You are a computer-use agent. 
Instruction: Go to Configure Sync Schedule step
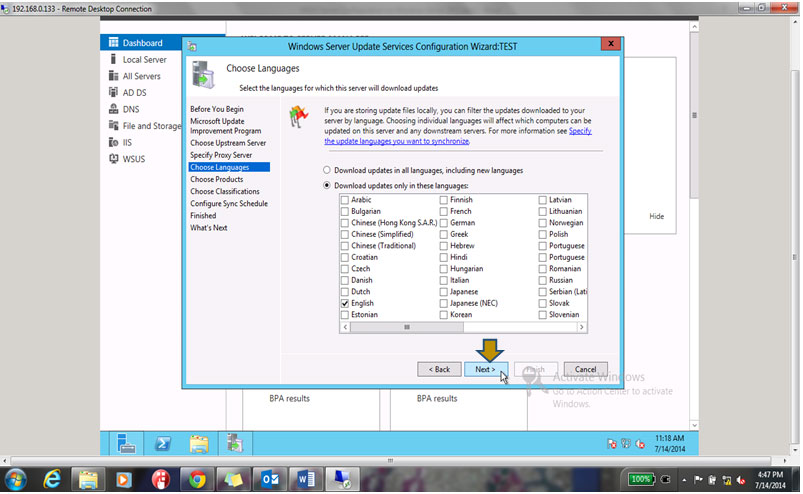pyautogui.click(x=229, y=203)
